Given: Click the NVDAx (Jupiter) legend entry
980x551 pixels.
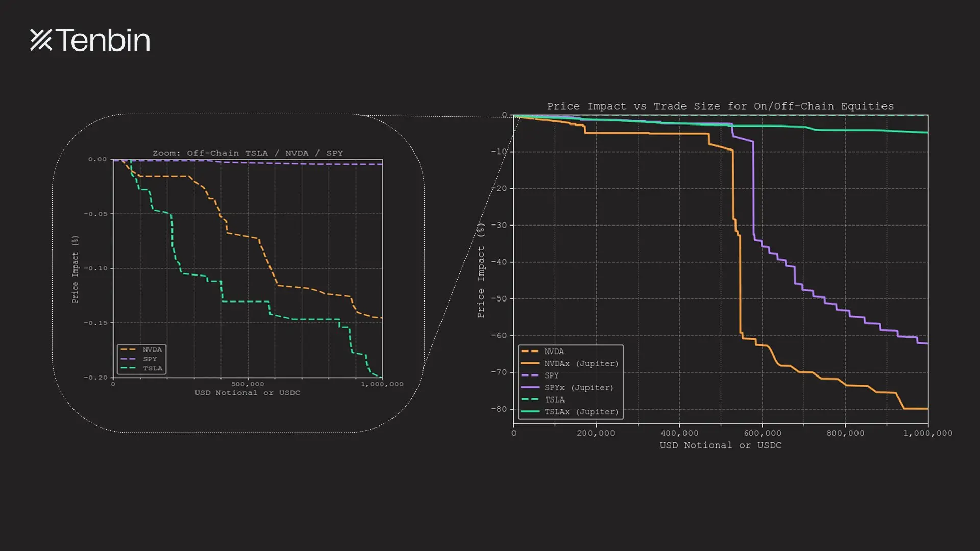Looking at the screenshot, I should point(581,364).
